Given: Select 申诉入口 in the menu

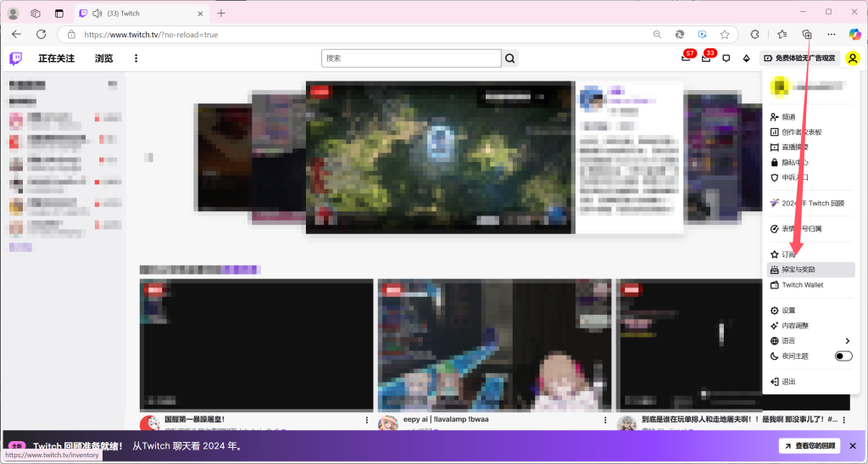Looking at the screenshot, I should [x=810, y=178].
